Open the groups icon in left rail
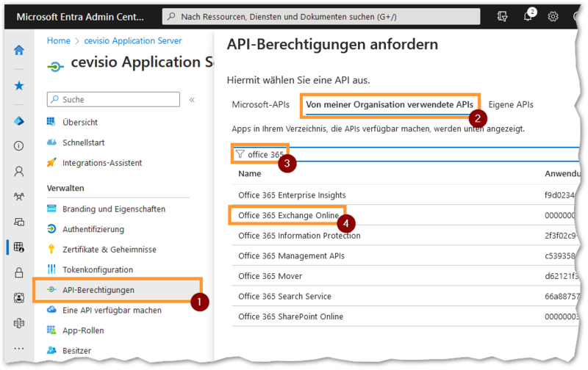The height and width of the screenshot is (370, 588). (19, 197)
